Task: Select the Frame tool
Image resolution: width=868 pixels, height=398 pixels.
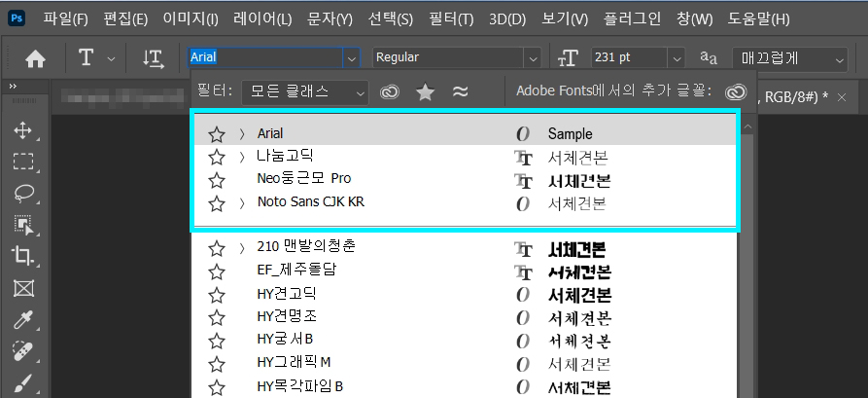Action: (22, 288)
